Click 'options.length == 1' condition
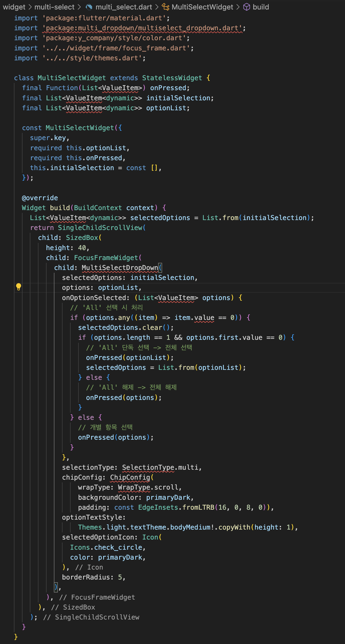 point(132,337)
